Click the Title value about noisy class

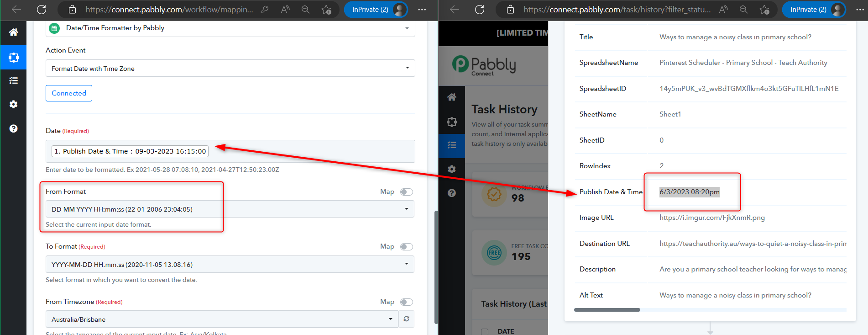(x=735, y=37)
